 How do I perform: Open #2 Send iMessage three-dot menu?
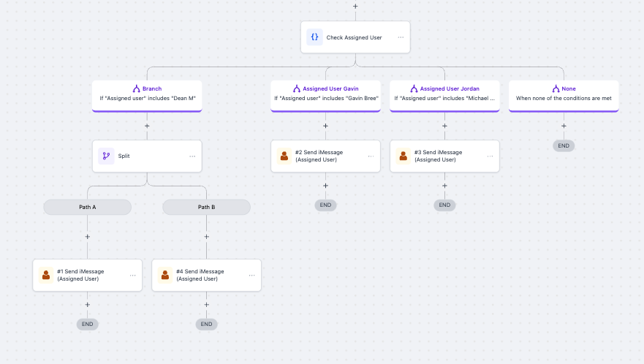point(371,156)
